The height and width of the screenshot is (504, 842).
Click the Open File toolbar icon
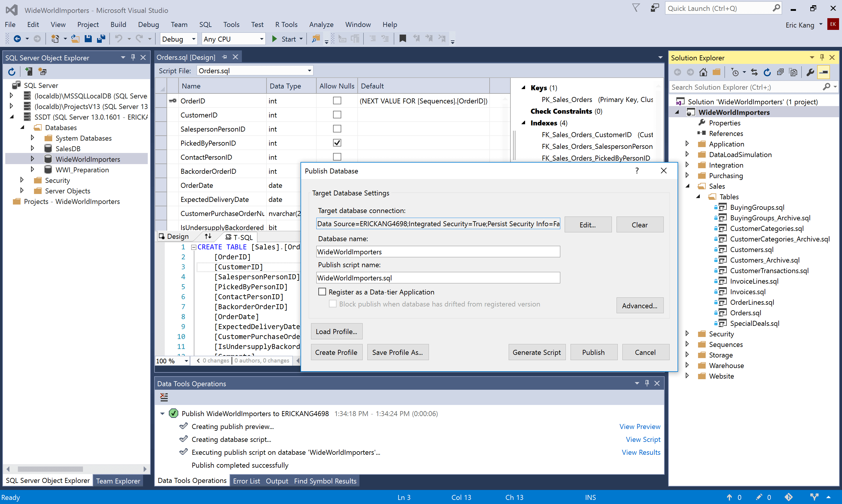(75, 39)
